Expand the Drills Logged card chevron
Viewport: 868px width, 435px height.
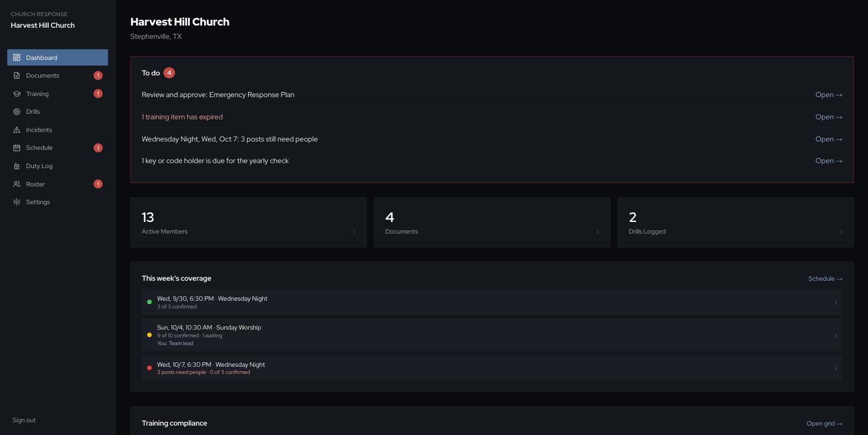[x=841, y=232]
